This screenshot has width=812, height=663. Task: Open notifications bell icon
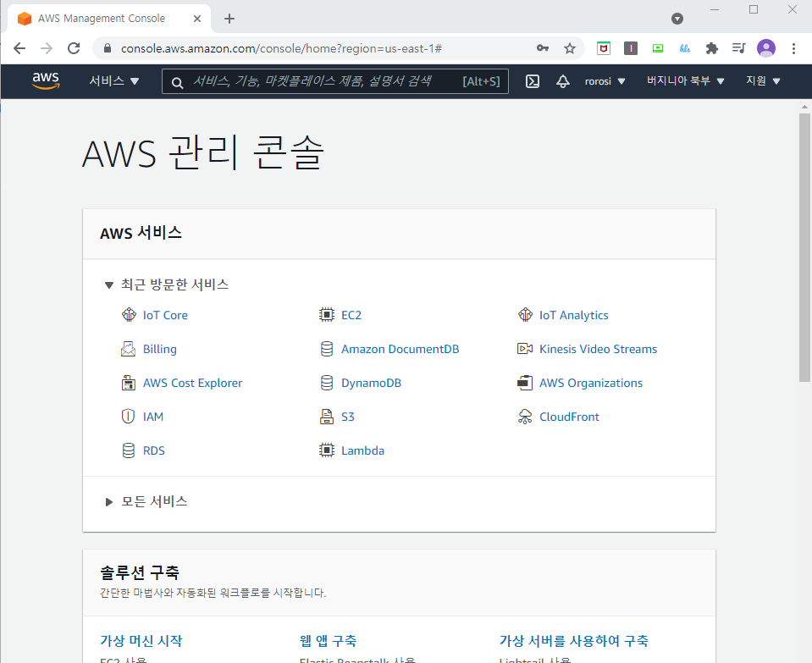click(x=563, y=81)
